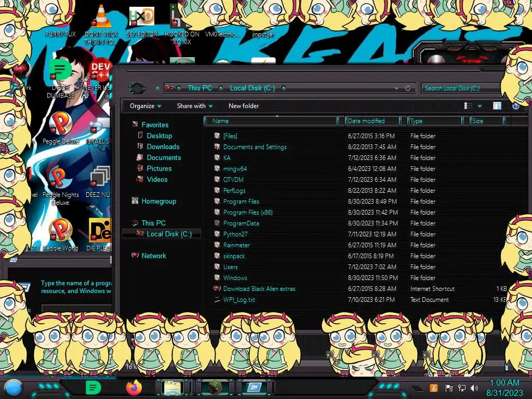Click the Java update tray icon

434,388
